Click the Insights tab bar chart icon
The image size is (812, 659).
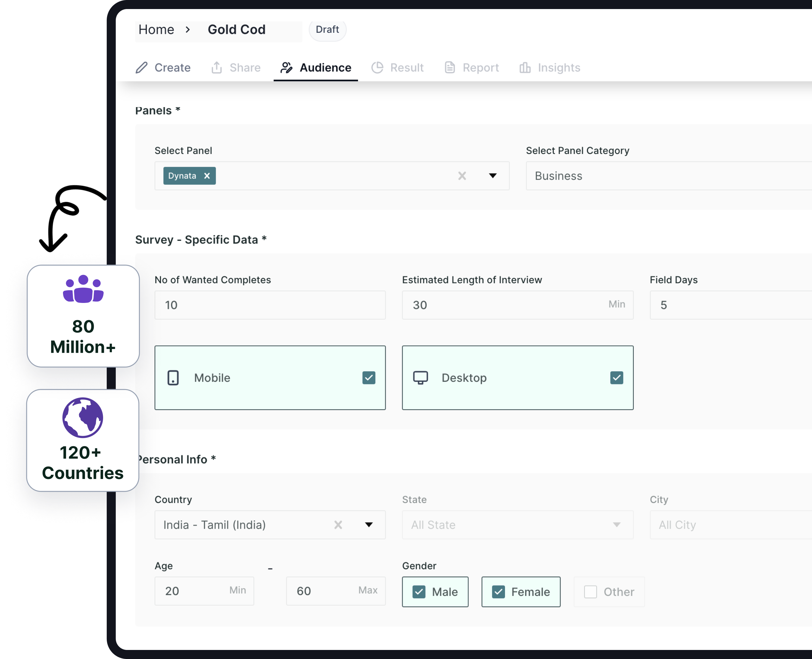click(x=525, y=68)
